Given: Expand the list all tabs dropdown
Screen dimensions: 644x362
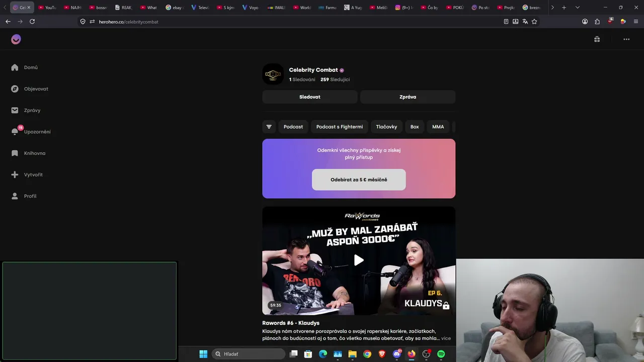Looking at the screenshot, I should click(x=577, y=8).
